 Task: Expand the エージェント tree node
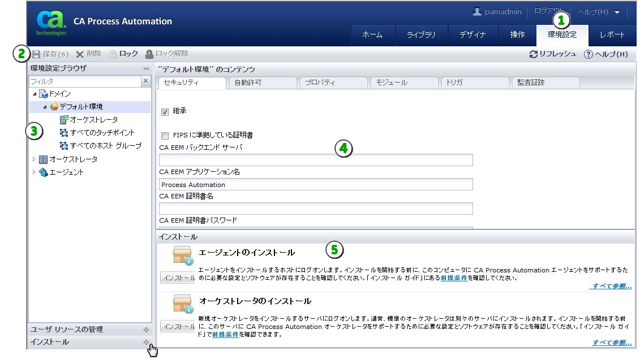[x=34, y=172]
